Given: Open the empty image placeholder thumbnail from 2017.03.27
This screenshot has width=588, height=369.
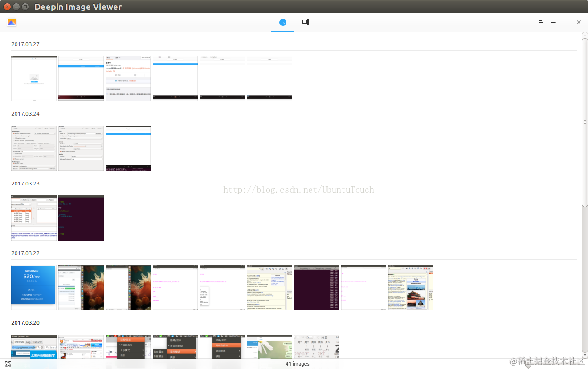Looking at the screenshot, I should click(34, 79).
